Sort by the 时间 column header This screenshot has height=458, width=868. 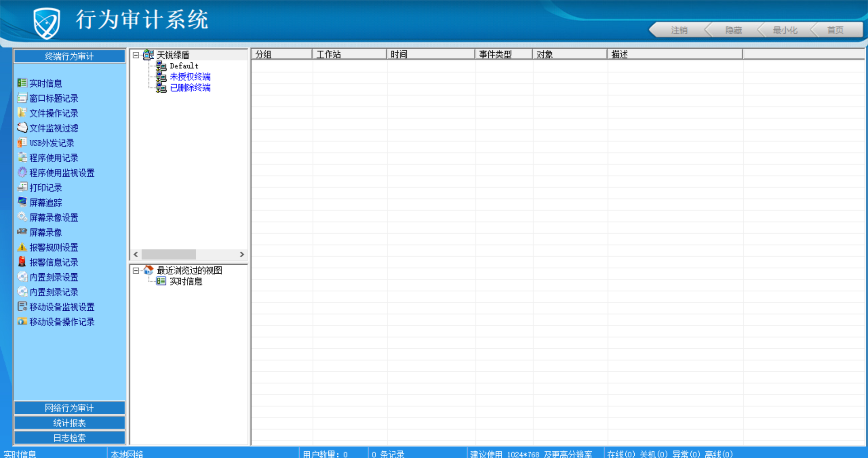431,54
